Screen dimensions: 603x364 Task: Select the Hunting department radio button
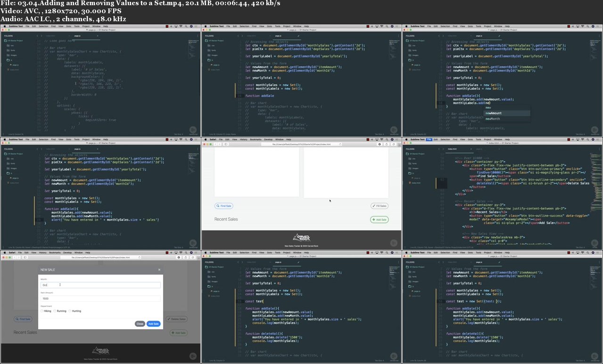[70, 311]
